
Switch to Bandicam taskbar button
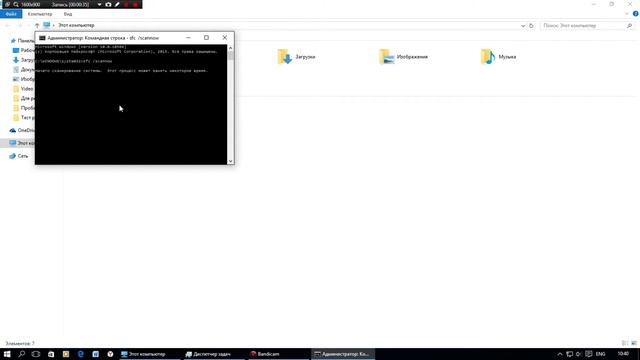(278, 354)
